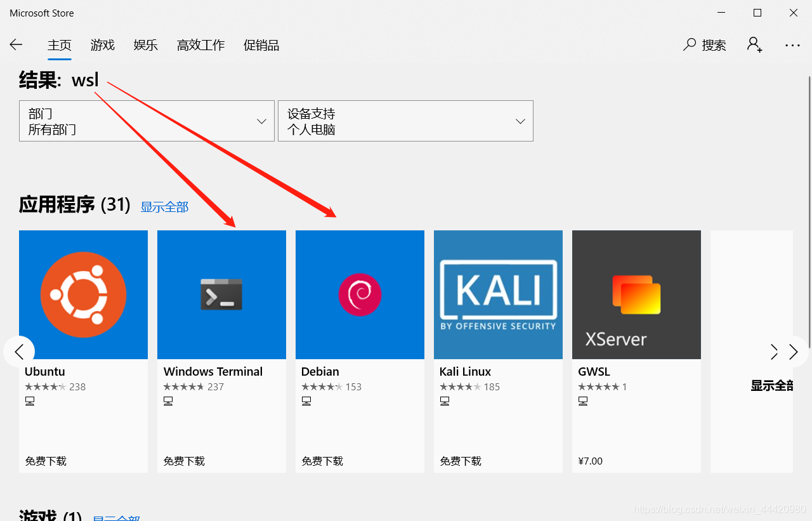The height and width of the screenshot is (521, 812).
Task: Click the PC device icon under Windows Terminal
Action: pyautogui.click(x=168, y=401)
